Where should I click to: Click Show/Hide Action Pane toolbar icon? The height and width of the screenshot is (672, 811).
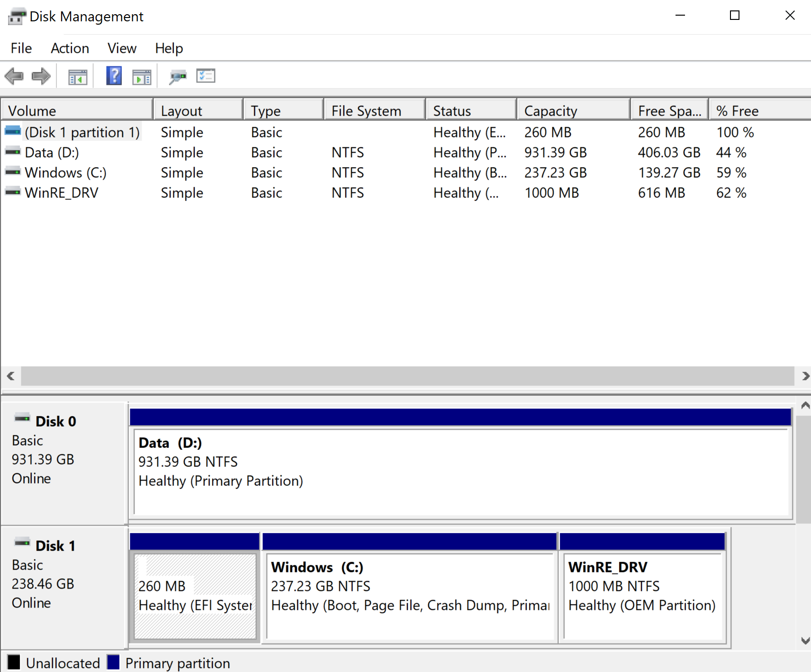142,76
